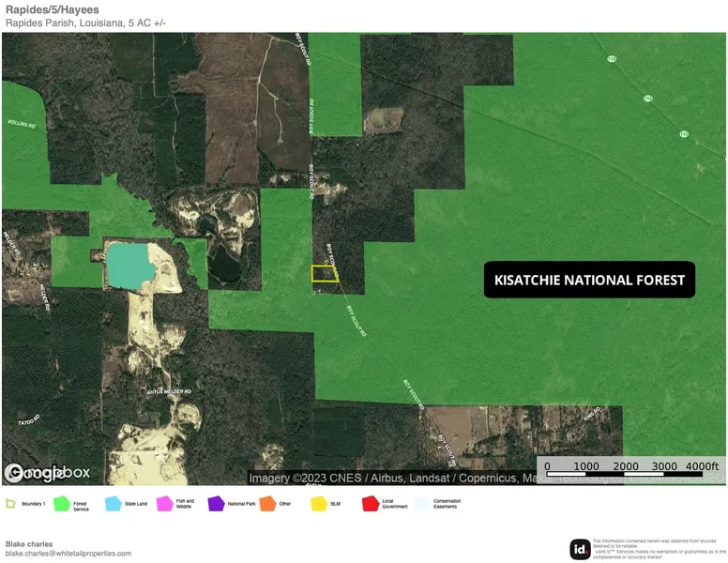728x563 pixels.
Task: Click the National Park purple legend icon
Action: pos(216,504)
